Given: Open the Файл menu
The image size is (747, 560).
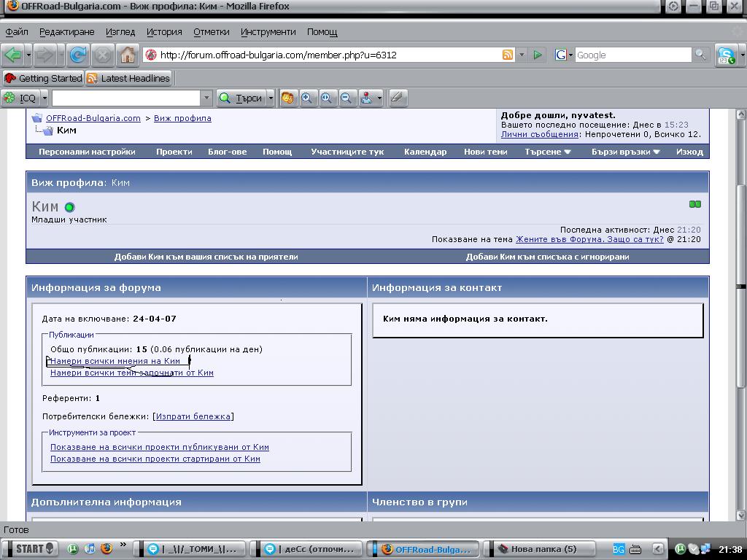Looking at the screenshot, I should (x=17, y=32).
